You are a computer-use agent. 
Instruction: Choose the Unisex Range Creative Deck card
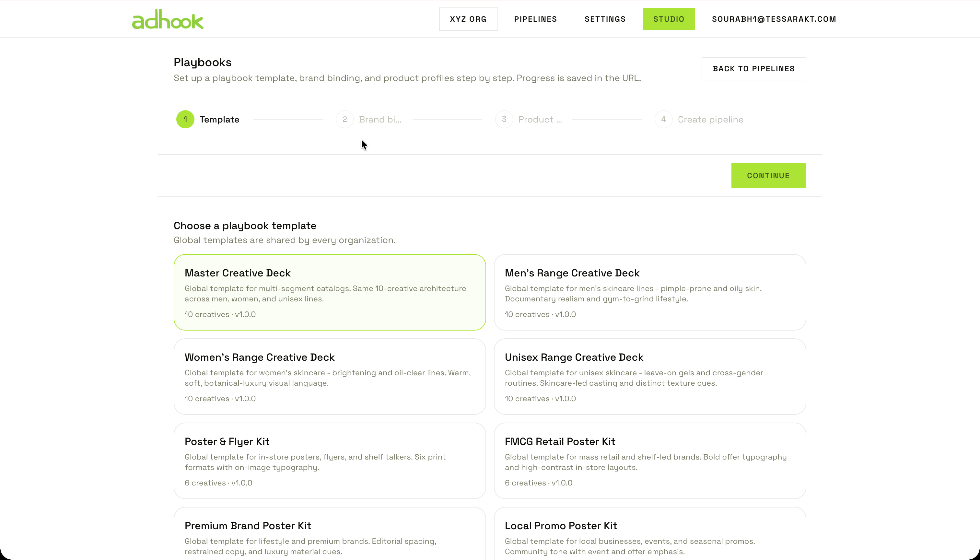650,377
